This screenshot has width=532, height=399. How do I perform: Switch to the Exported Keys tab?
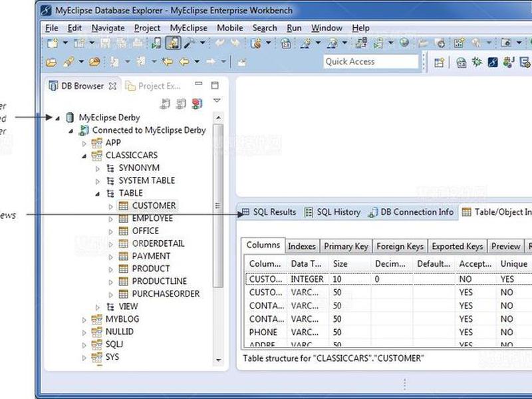[457, 246]
